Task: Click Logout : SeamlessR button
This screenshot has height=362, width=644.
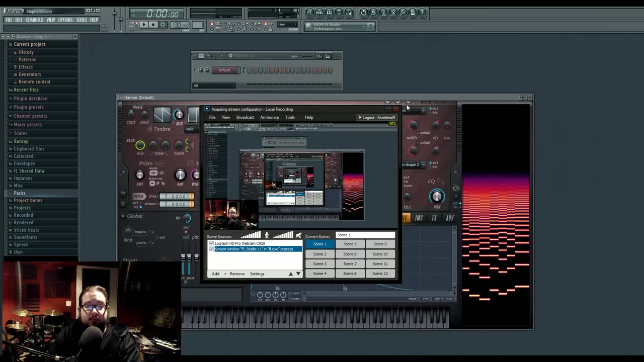Action: click(x=376, y=117)
